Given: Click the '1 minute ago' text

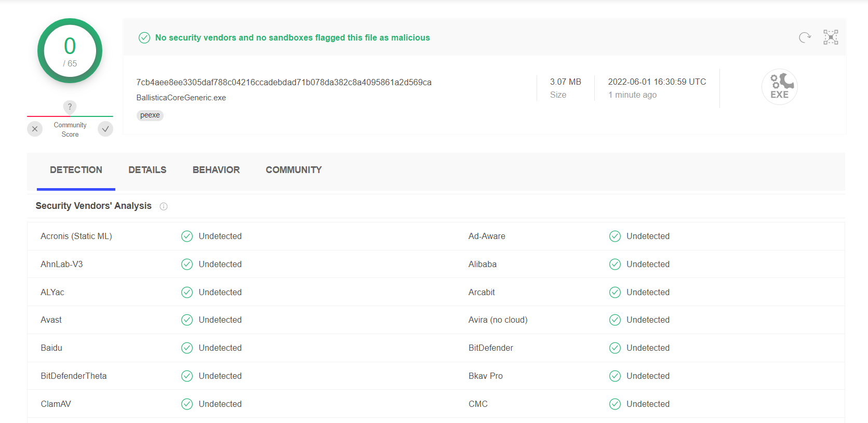Looking at the screenshot, I should [x=632, y=95].
